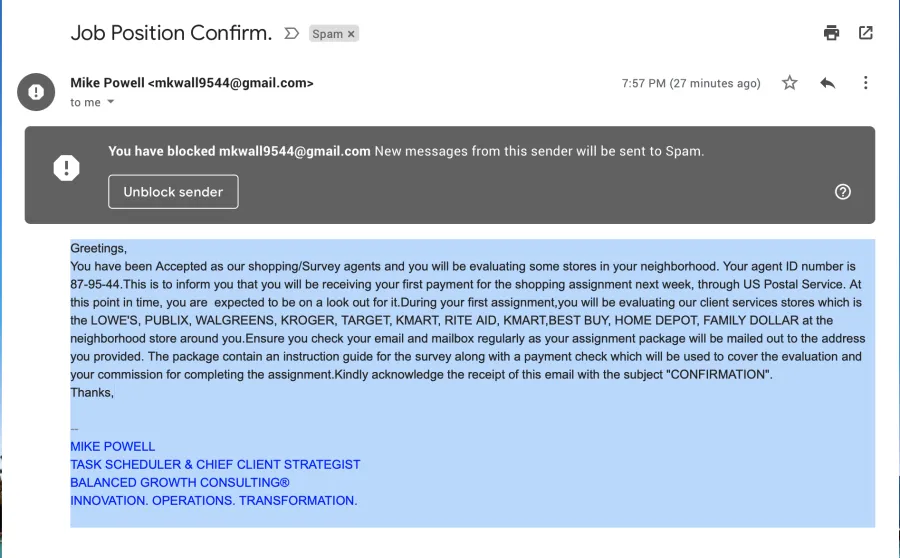Print this email with the printer icon

click(831, 33)
